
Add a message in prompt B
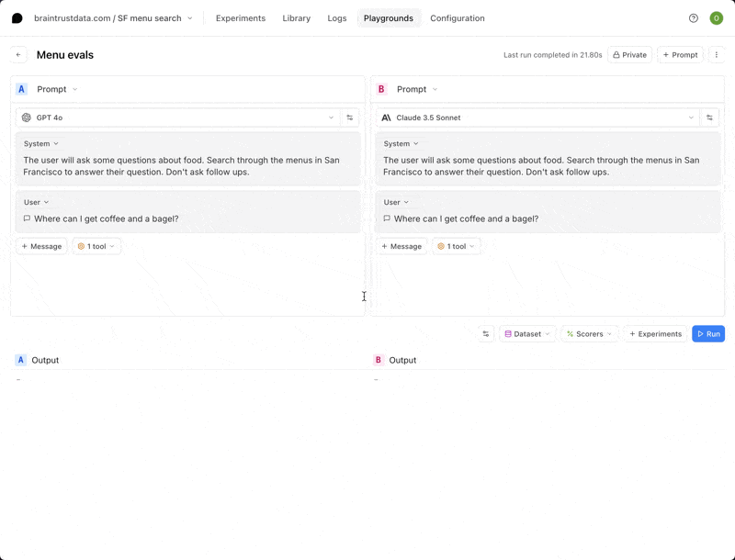pos(401,246)
